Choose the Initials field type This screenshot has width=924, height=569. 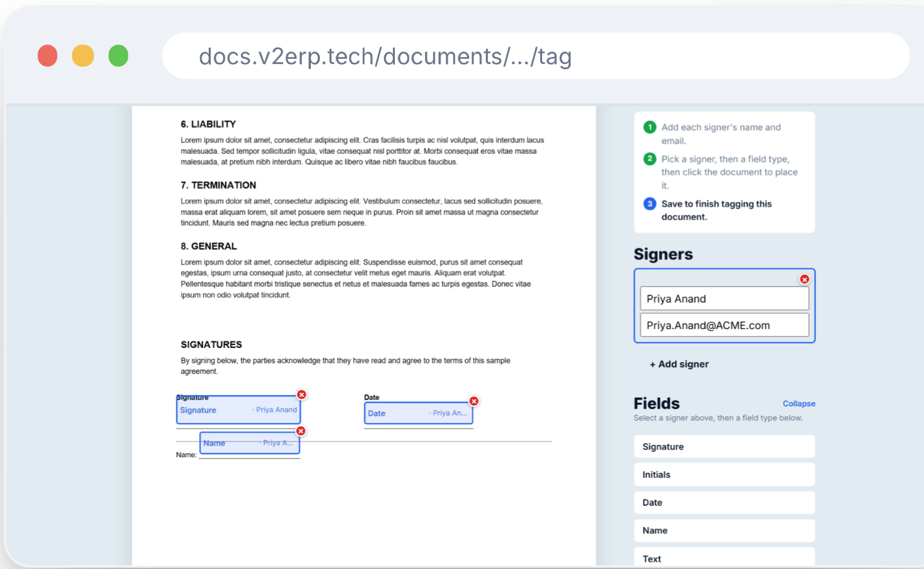click(724, 475)
